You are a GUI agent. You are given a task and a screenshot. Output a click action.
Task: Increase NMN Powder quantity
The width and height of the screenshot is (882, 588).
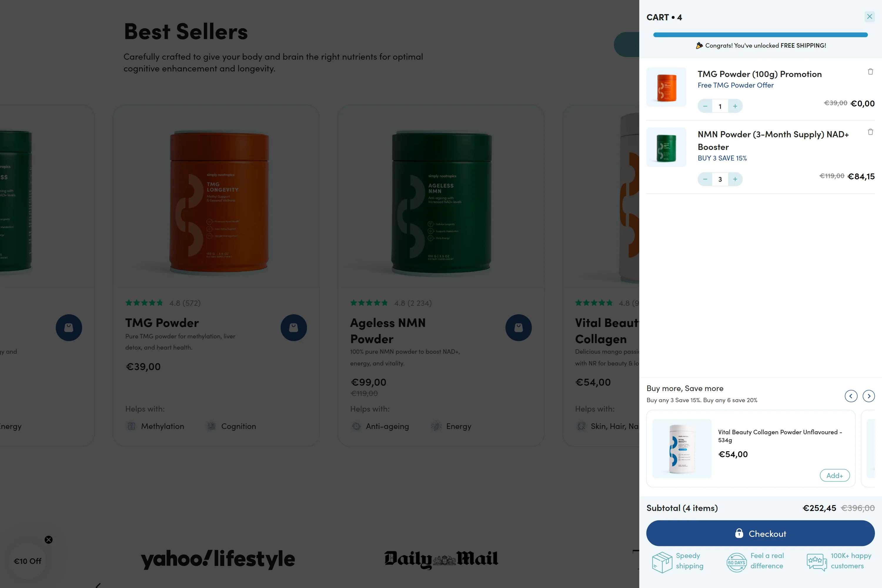[x=735, y=179]
